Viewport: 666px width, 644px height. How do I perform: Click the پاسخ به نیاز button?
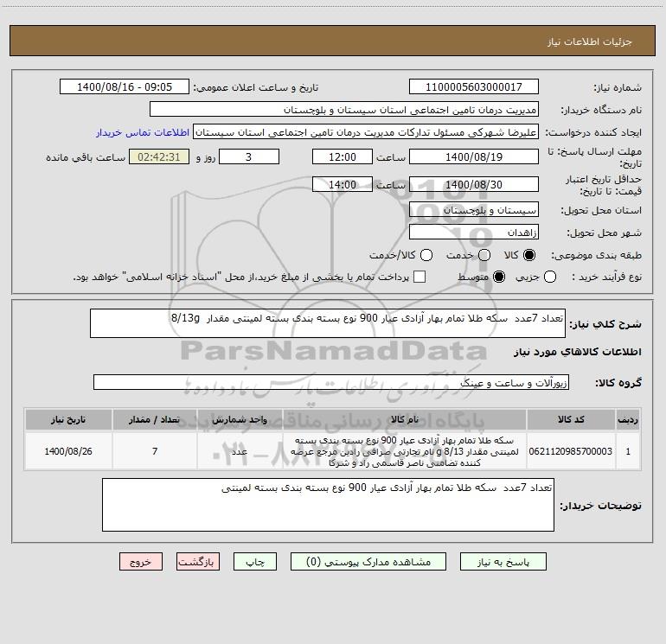coord(503,562)
